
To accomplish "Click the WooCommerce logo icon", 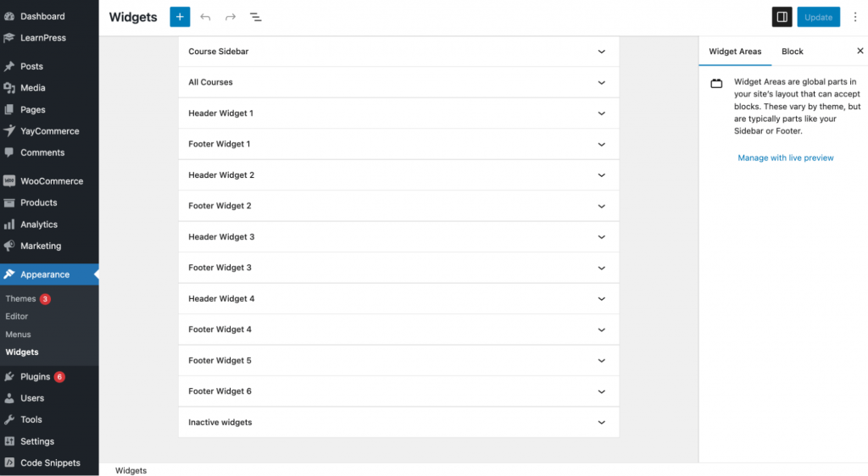I will [9, 180].
